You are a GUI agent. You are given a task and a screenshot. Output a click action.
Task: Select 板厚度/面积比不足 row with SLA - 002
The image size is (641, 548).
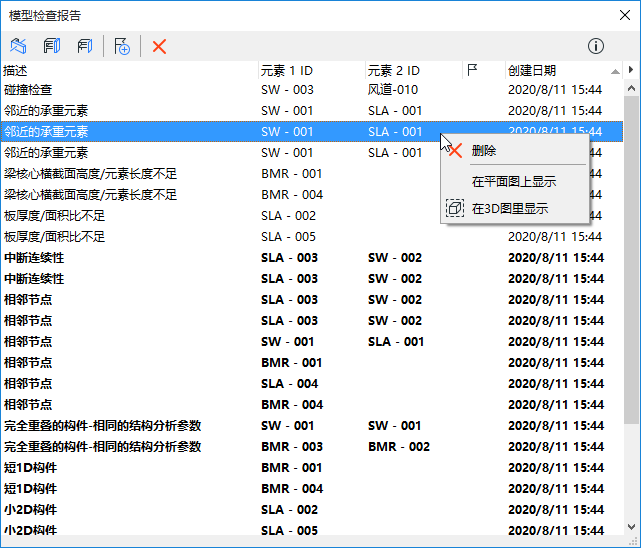pyautogui.click(x=312, y=215)
